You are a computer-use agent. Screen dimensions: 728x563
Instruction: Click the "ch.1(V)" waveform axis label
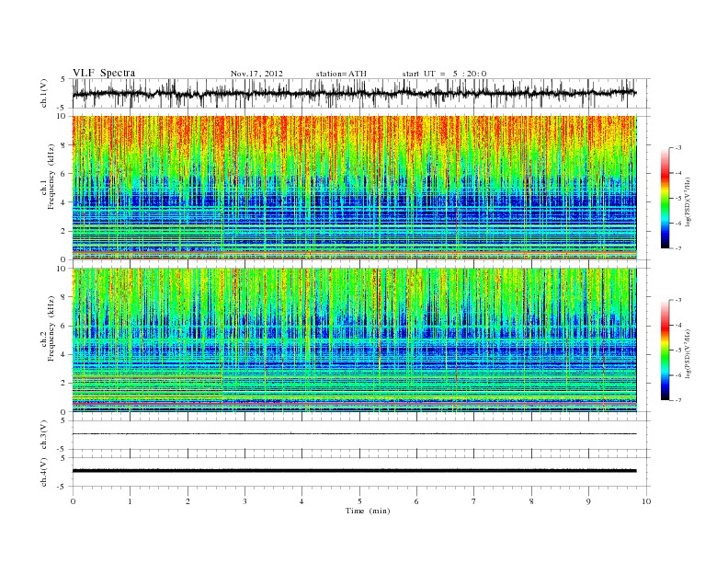tap(44, 93)
